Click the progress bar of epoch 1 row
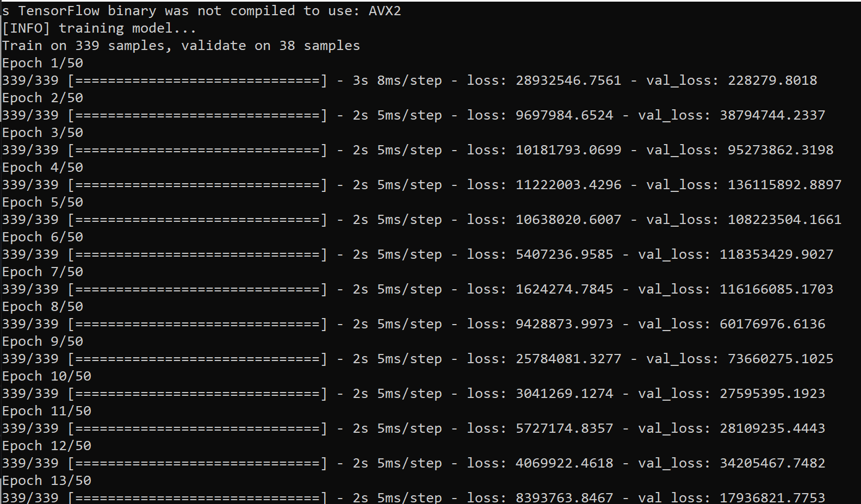 [198, 80]
